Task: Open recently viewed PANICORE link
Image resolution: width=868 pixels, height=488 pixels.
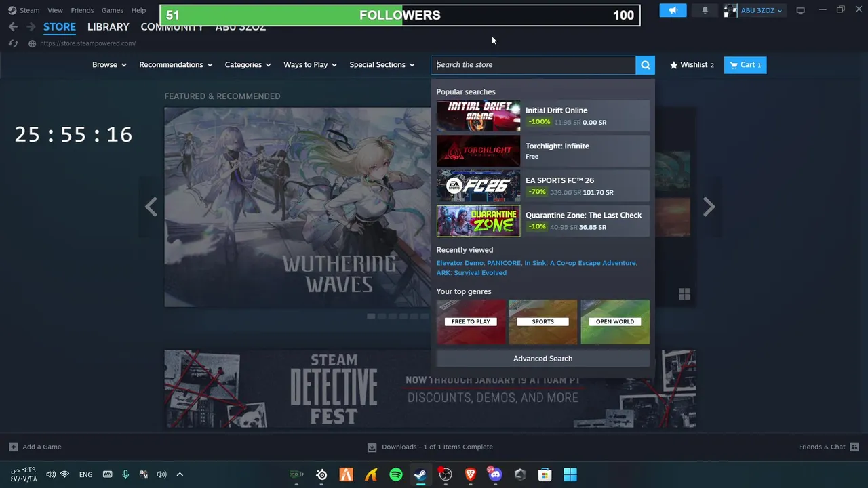Action: [x=504, y=263]
